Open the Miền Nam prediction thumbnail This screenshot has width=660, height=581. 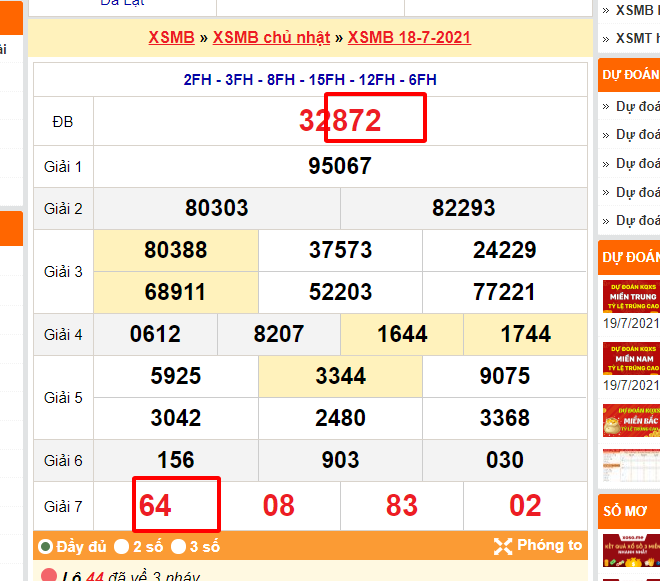630,358
